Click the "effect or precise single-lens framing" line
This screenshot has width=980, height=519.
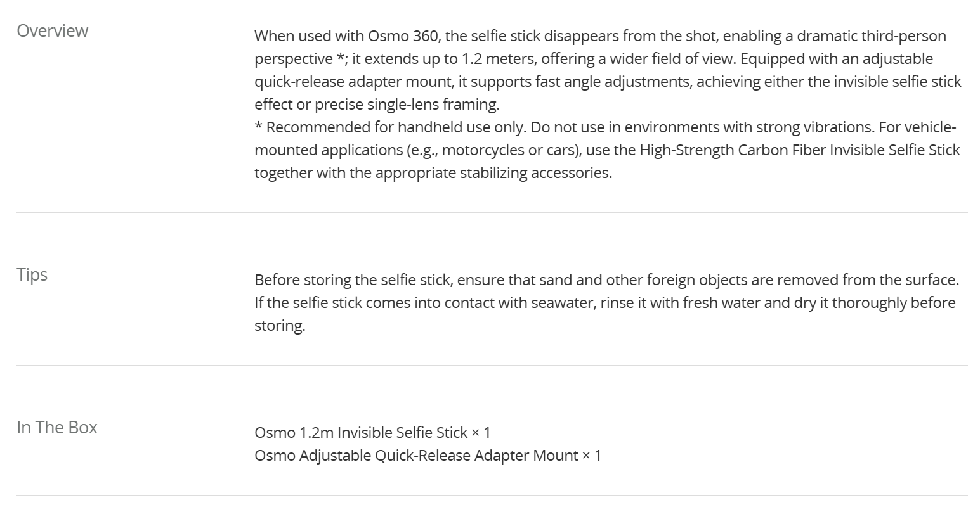click(377, 105)
